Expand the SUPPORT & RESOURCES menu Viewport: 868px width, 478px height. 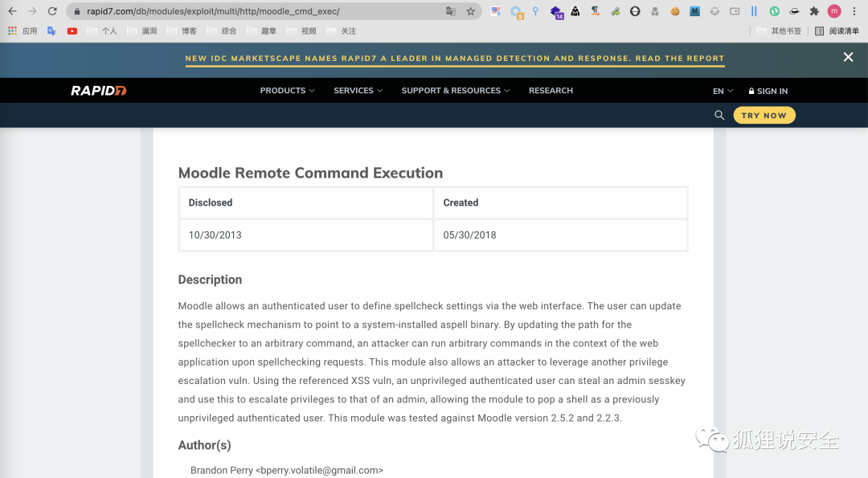point(456,91)
